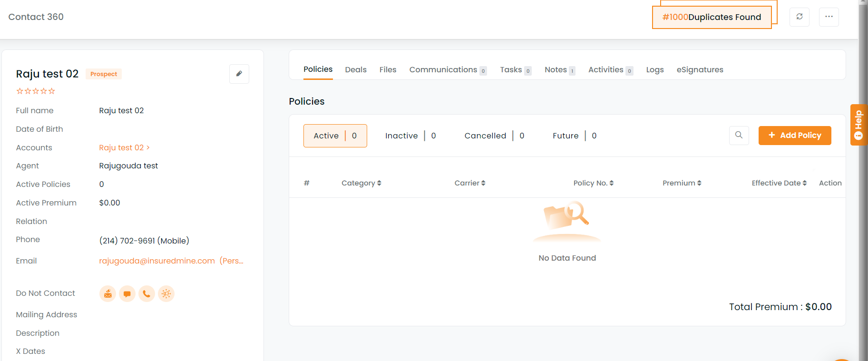Open the #1000 Duplicates Found banner
The width and height of the screenshot is (868, 361).
[712, 17]
